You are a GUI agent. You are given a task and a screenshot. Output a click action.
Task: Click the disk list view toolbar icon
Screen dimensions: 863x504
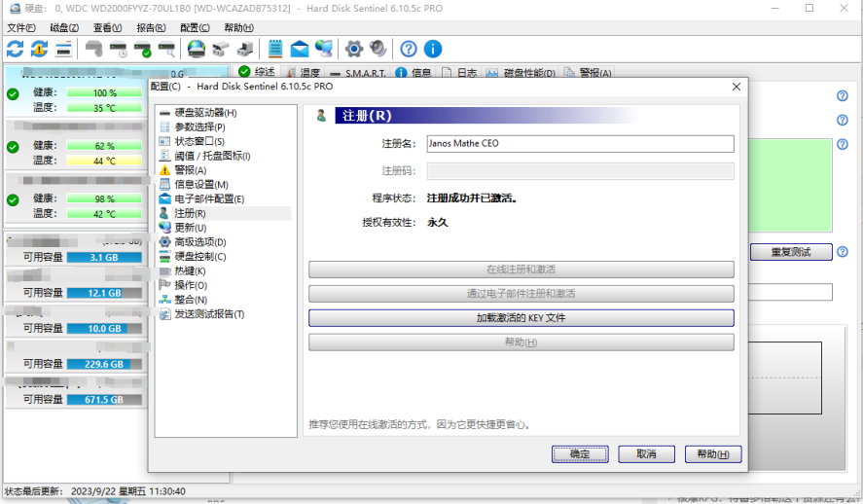[x=64, y=49]
